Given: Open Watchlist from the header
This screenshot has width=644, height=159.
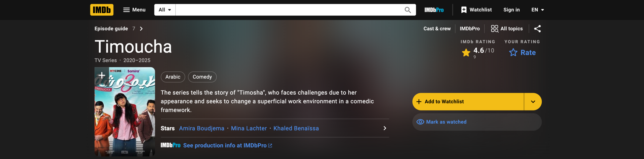Looking at the screenshot, I should pos(476,10).
